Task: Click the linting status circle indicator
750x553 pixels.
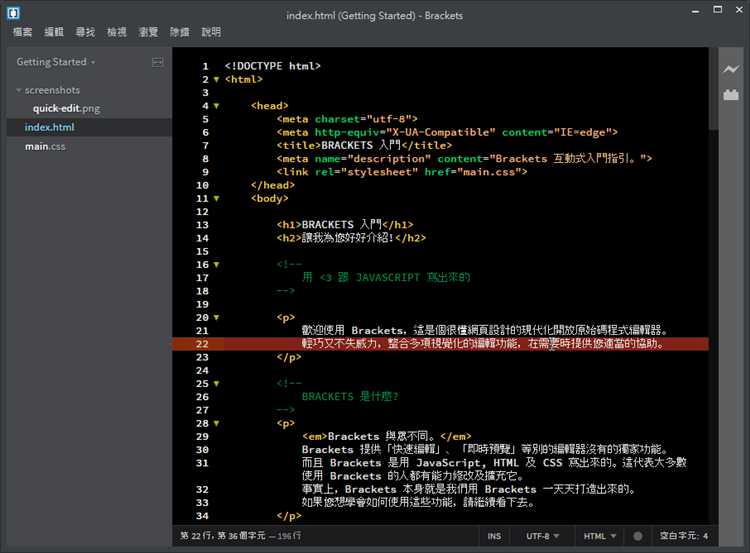Action: click(637, 536)
